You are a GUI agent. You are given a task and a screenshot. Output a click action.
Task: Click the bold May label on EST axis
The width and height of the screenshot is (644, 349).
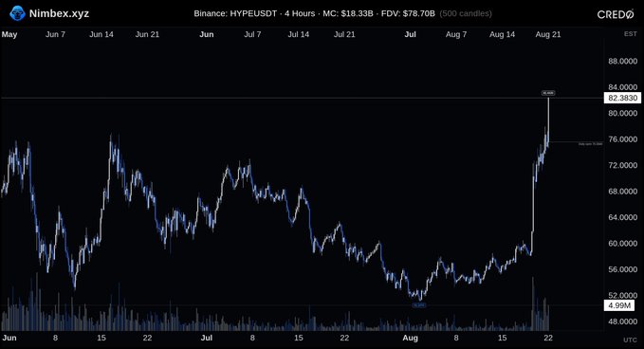point(9,34)
